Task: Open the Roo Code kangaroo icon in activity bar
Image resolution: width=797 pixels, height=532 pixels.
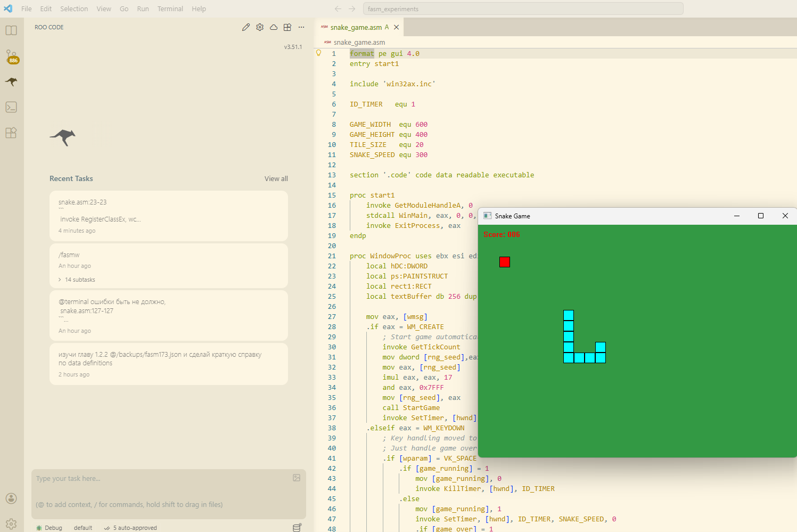Action: click(x=11, y=81)
